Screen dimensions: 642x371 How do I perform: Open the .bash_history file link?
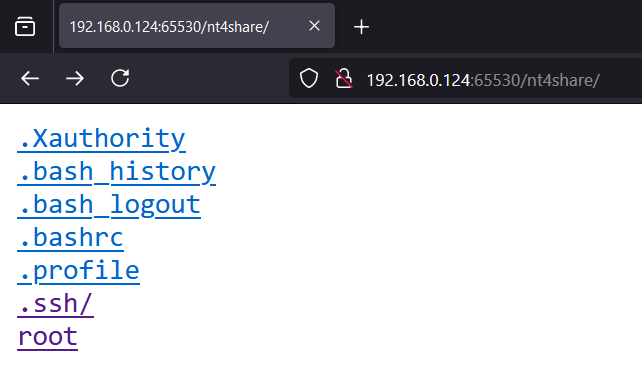coord(117,172)
